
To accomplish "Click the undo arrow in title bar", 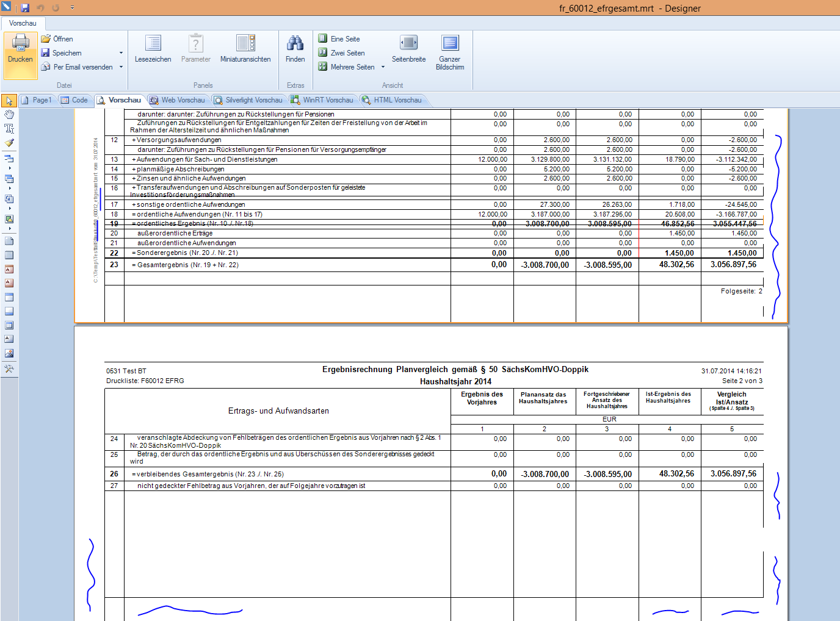I will [x=41, y=8].
